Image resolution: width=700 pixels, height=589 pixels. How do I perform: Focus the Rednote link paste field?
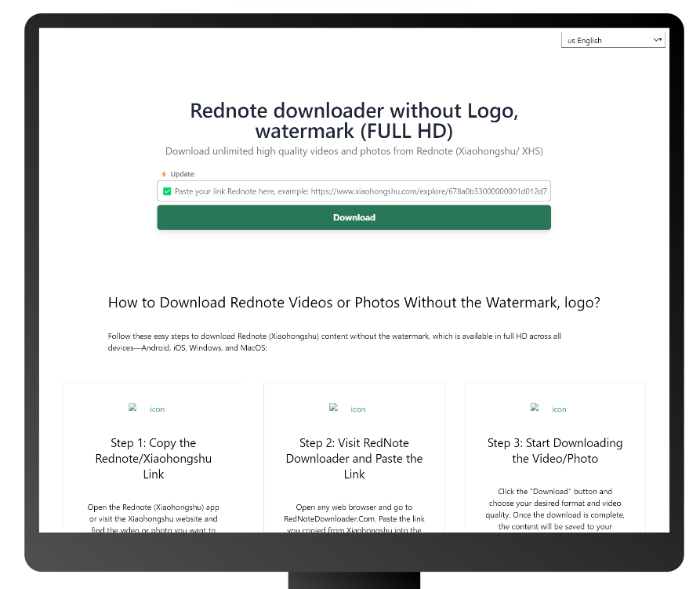point(361,191)
